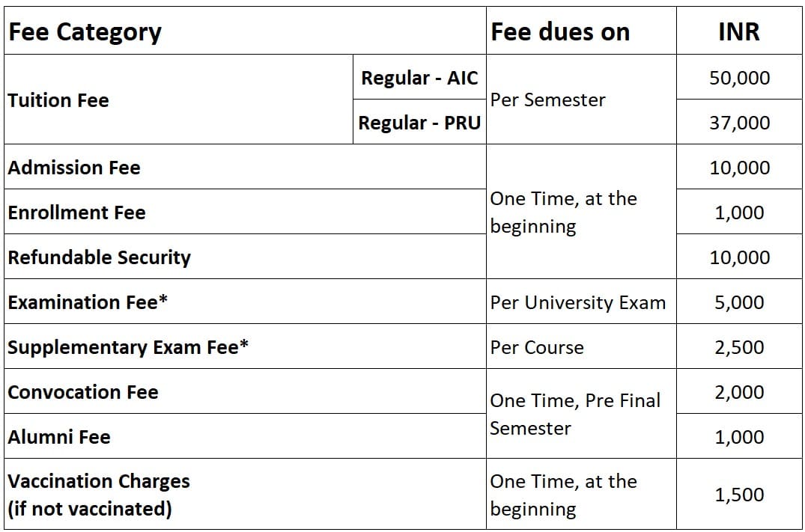Select the Alumni Fee row label
805x532 pixels.
point(245,436)
